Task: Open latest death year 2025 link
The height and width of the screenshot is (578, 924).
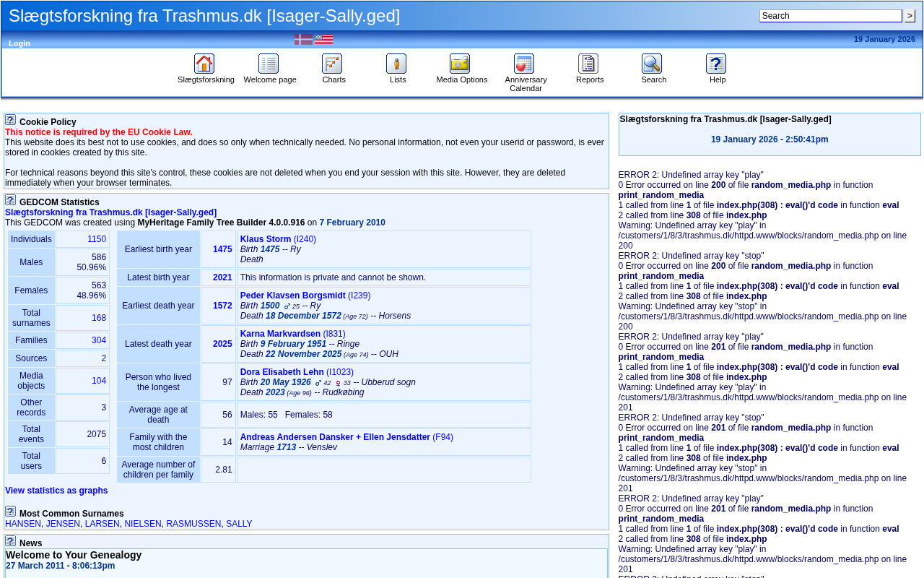Action: [222, 344]
